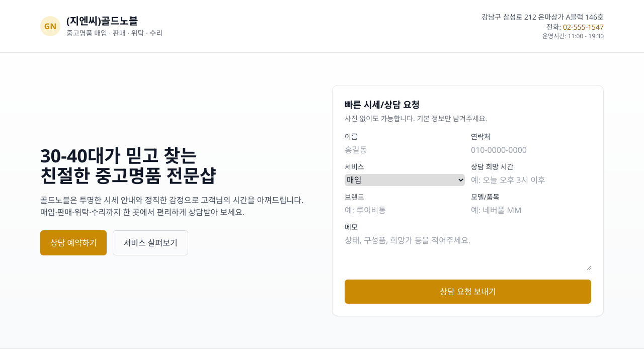644x362 pixels.
Task: Click the 운영시간 hours text
Action: click(573, 36)
